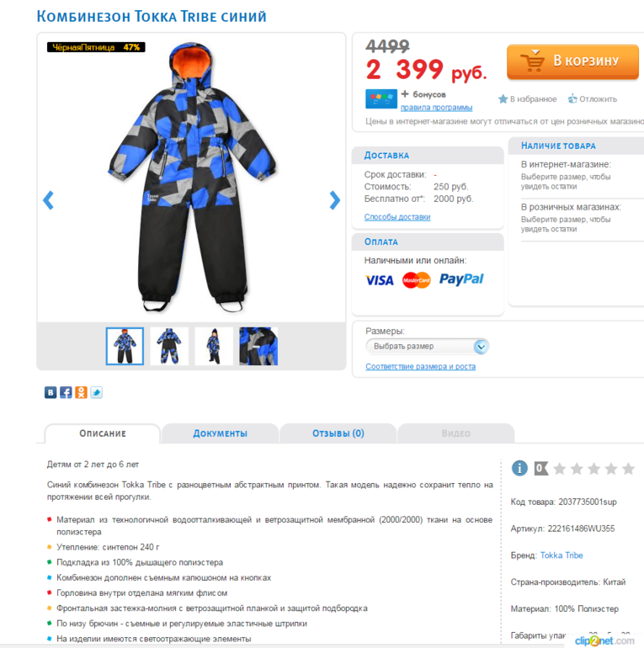
Task: Open the Выбрать размер dropdown
Action: coord(428,347)
